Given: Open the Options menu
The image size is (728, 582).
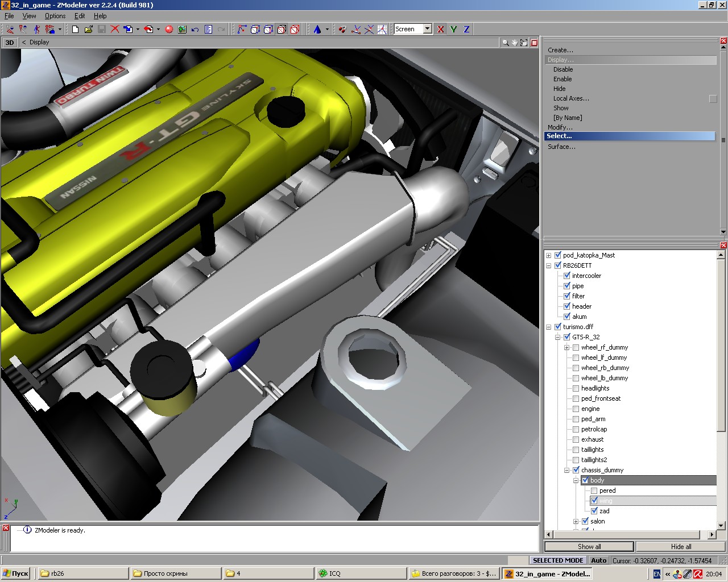Looking at the screenshot, I should click(55, 16).
